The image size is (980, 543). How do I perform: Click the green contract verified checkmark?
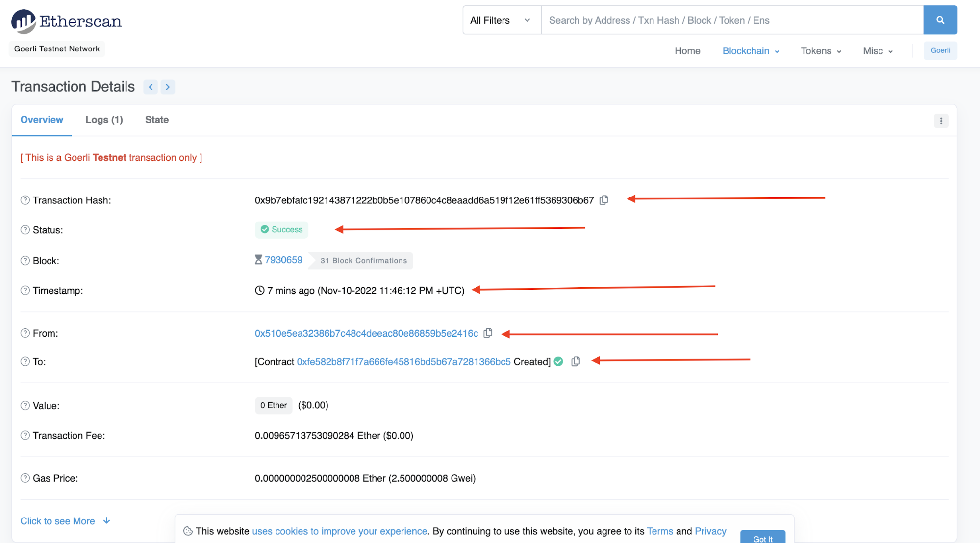tap(558, 361)
